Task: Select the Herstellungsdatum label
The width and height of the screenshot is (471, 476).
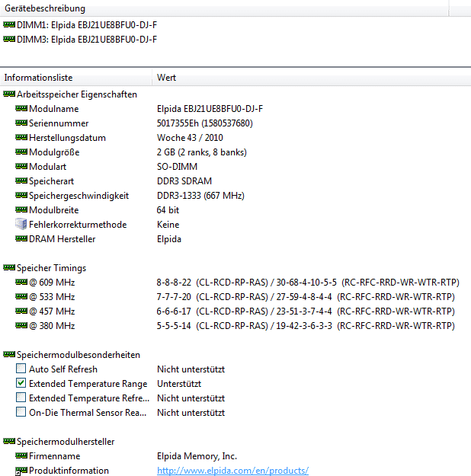Action: point(68,138)
